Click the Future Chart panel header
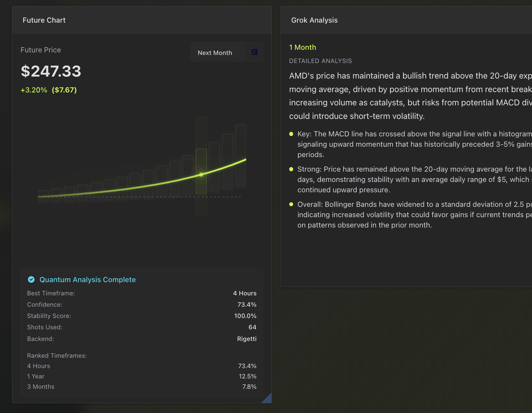Screen dimensions: 532x413 142,20
